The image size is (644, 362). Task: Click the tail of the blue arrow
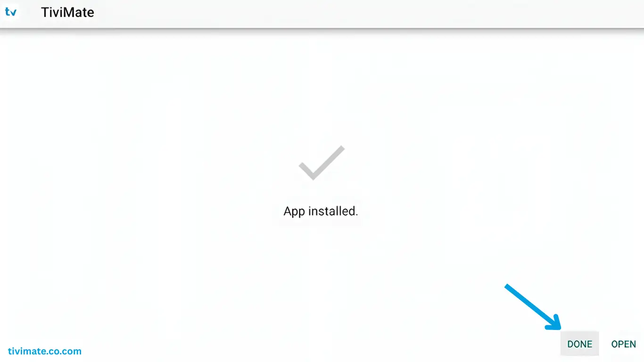pos(511,289)
